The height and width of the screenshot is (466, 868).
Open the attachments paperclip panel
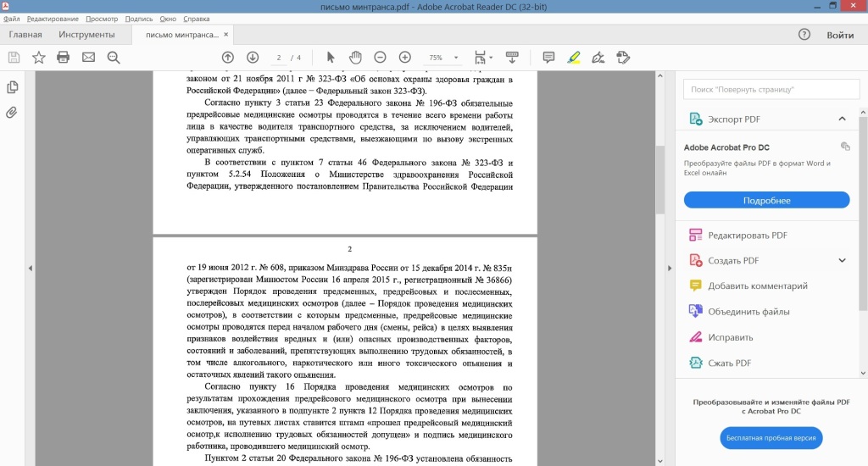13,113
